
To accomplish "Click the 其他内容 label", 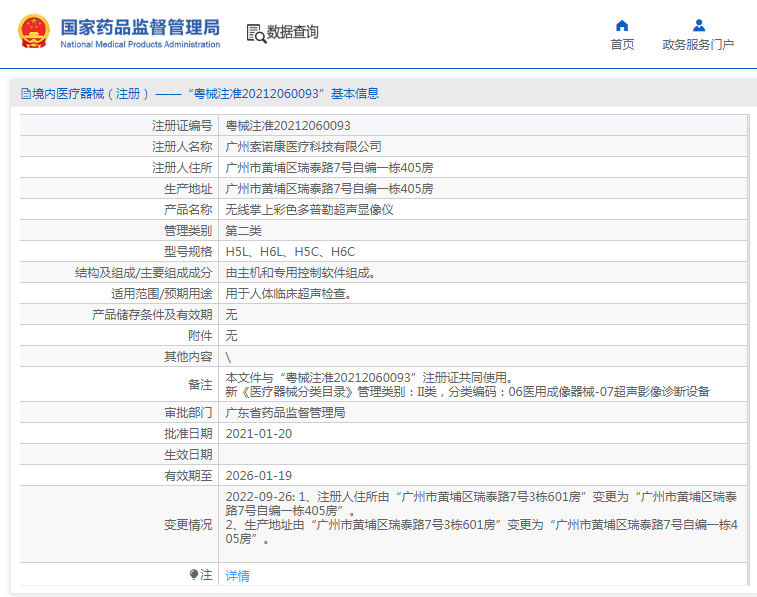I will 188,356.
